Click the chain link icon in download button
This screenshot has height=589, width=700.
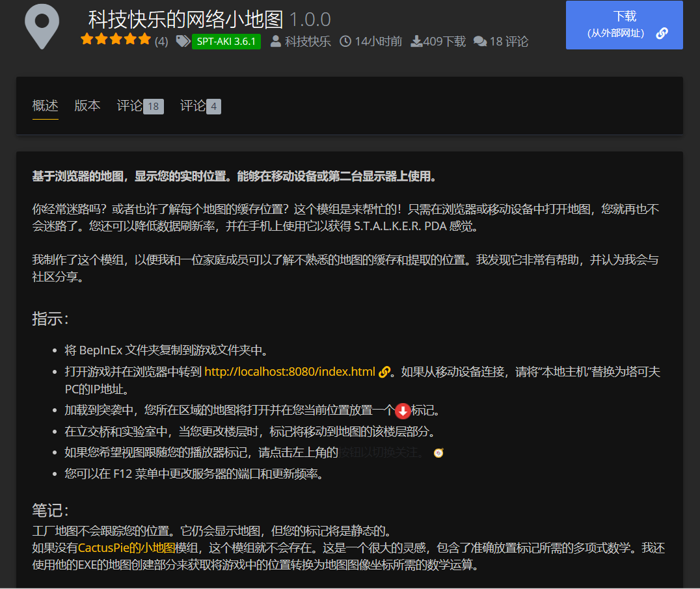[662, 33]
